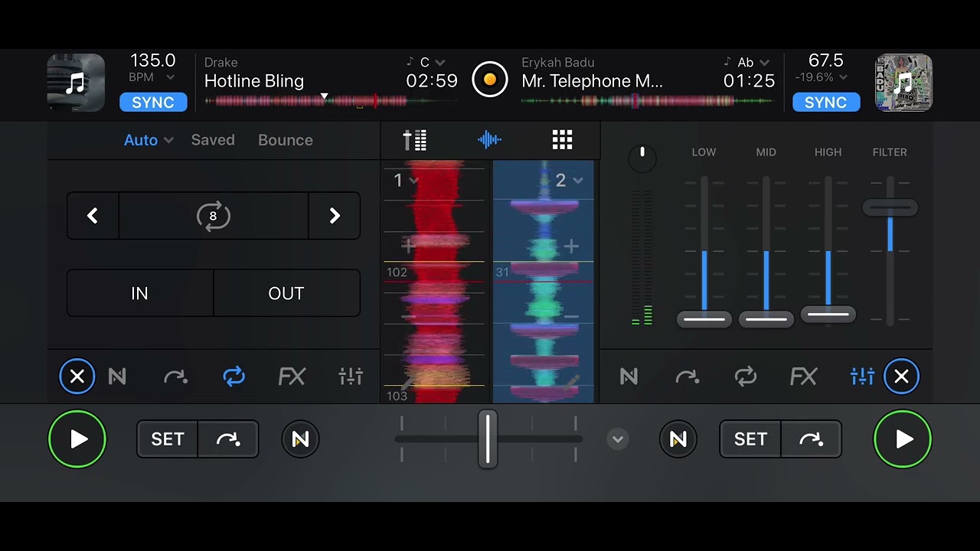Click the crossfader handle
Screen dimensions: 980x551
(x=488, y=439)
